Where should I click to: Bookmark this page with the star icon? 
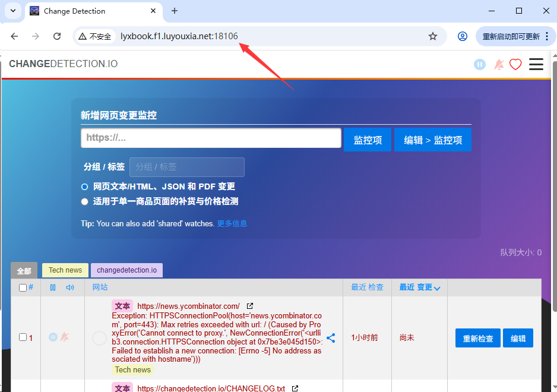tap(433, 36)
